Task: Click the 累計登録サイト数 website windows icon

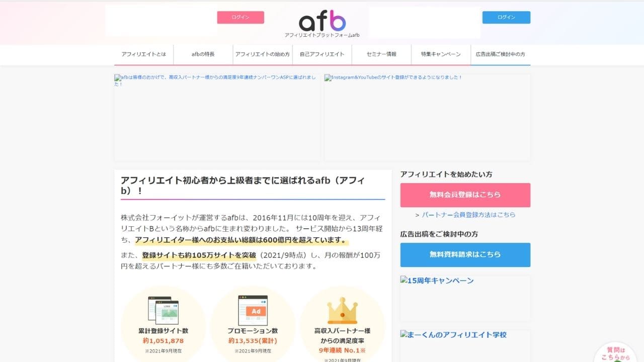Action: click(163, 309)
